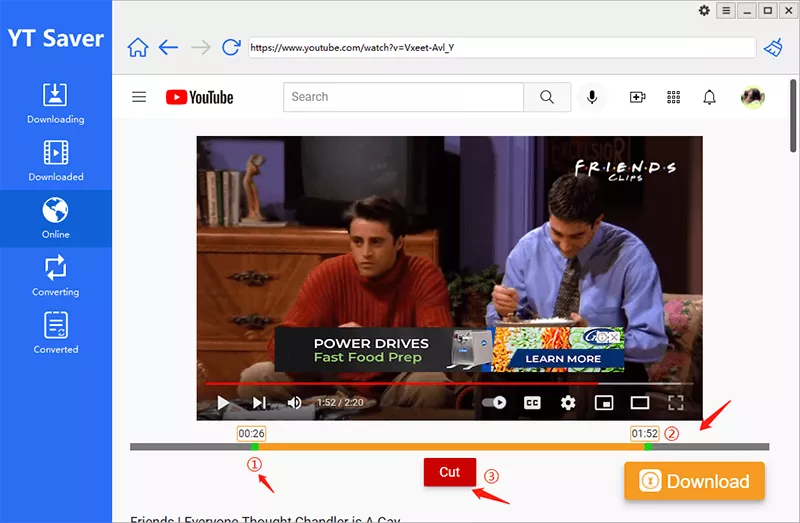Play the video

[x=223, y=403]
